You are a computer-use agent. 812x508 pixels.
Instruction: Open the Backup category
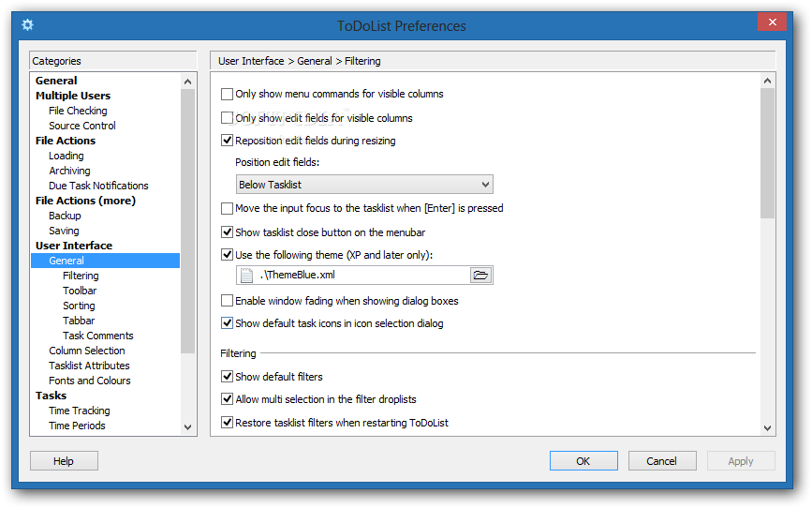[65, 217]
